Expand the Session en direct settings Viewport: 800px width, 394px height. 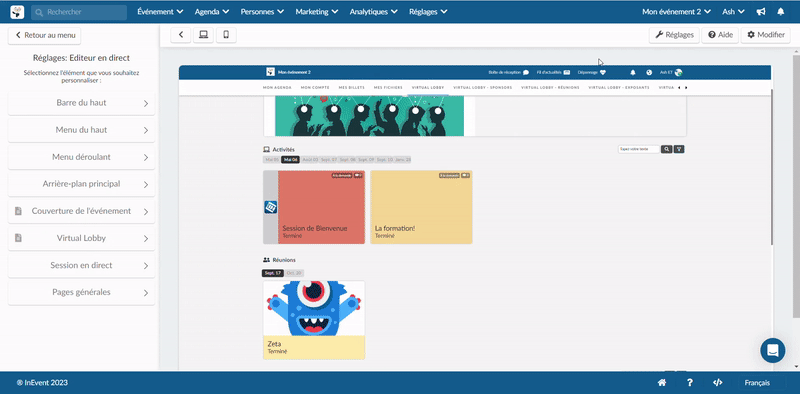pyautogui.click(x=82, y=265)
